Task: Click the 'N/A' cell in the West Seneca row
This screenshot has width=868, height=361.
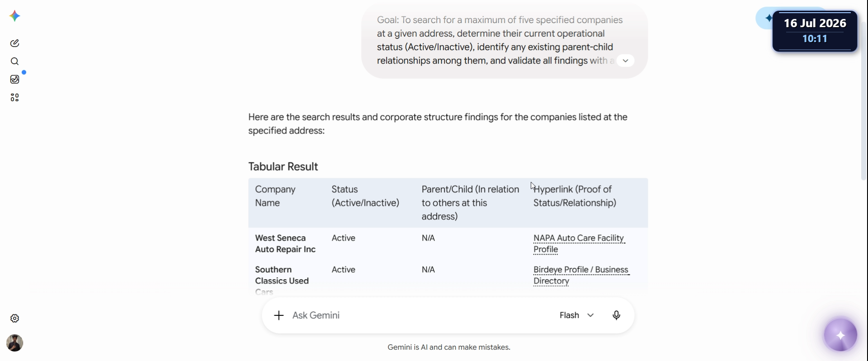Action: click(x=428, y=238)
